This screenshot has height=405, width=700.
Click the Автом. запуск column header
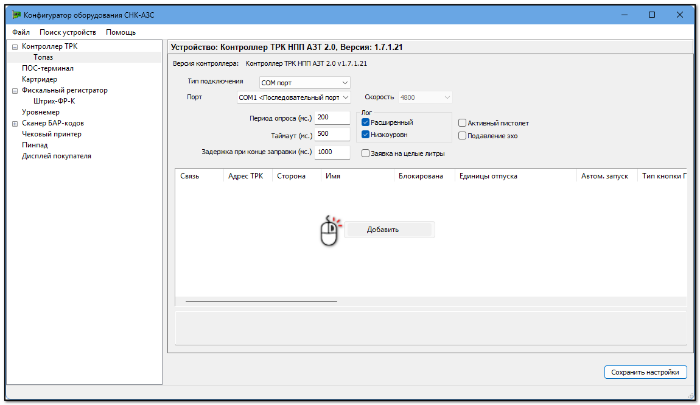click(x=606, y=176)
